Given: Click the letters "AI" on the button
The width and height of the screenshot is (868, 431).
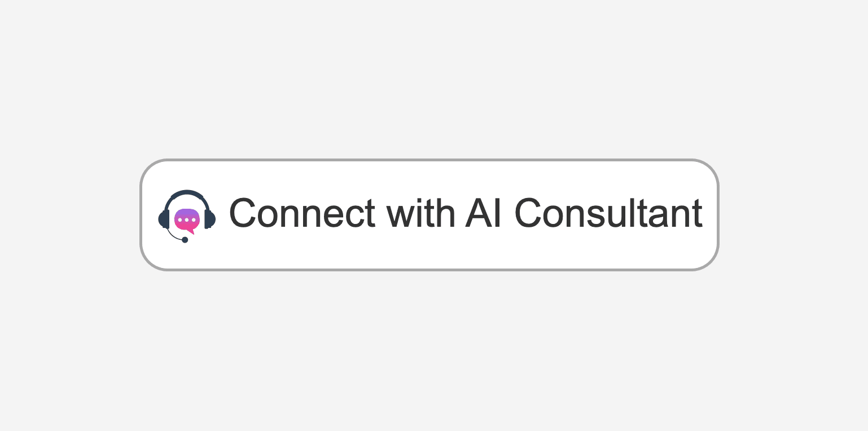Looking at the screenshot, I should coord(484,214).
